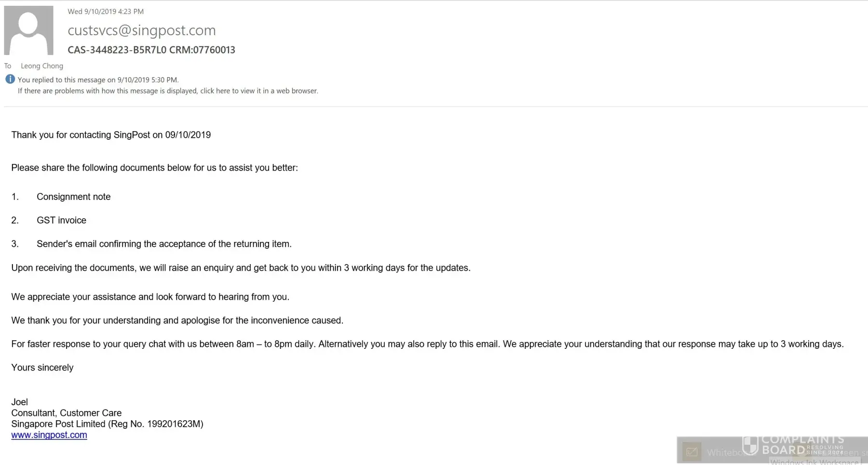
Task: Select recipient name Leong Chong
Action: (42, 66)
